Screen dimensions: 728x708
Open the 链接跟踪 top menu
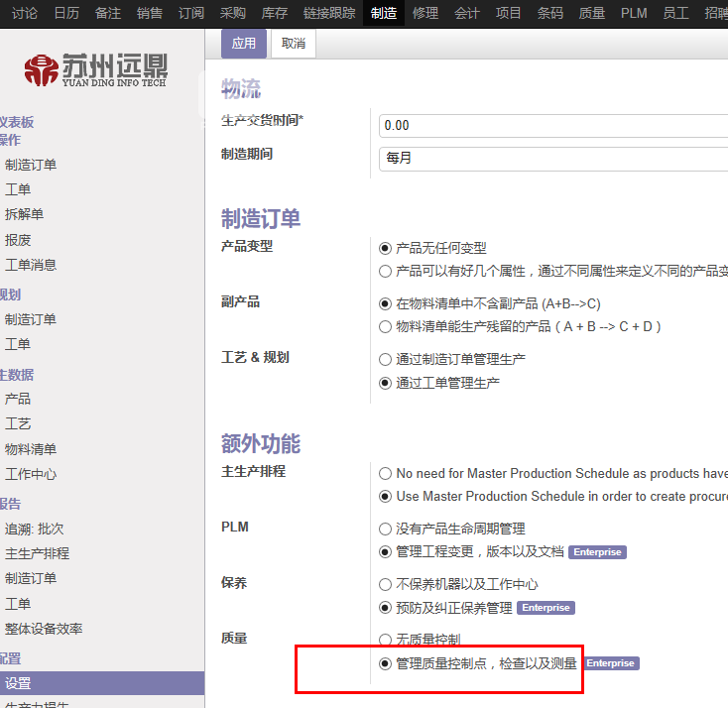point(329,13)
